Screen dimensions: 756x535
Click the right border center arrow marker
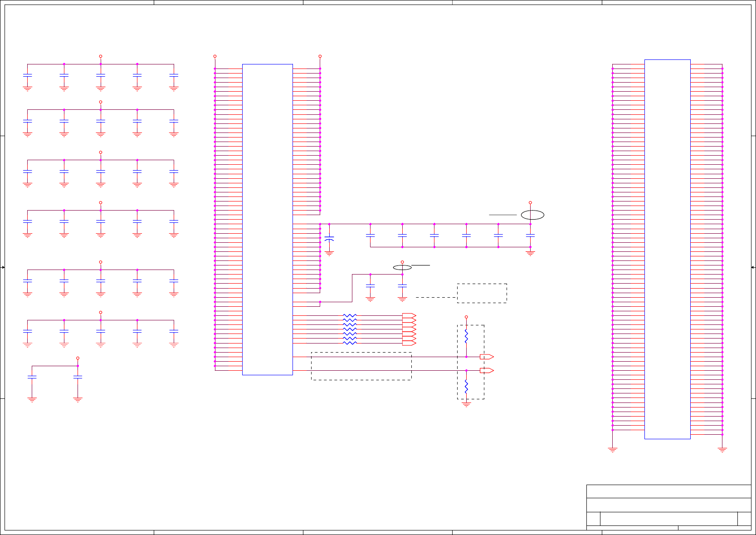pos(753,267)
